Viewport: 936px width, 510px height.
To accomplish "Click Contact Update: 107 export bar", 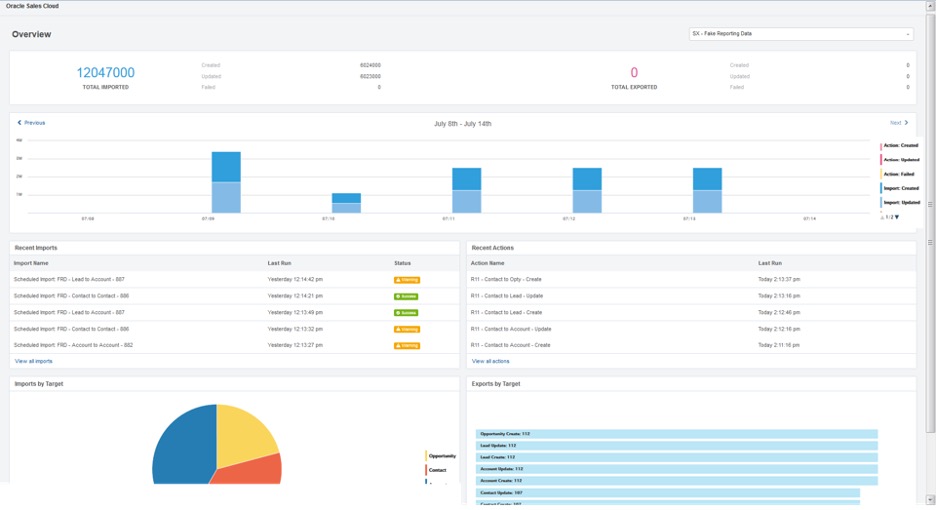I will (x=668, y=493).
